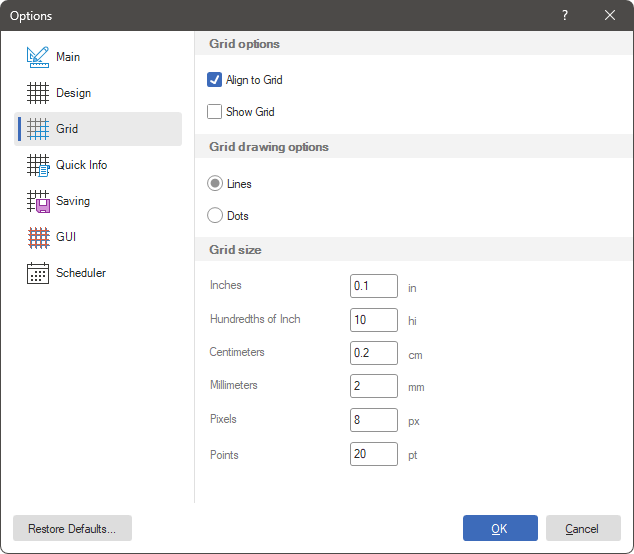Click the Quick Info icon

tap(38, 165)
